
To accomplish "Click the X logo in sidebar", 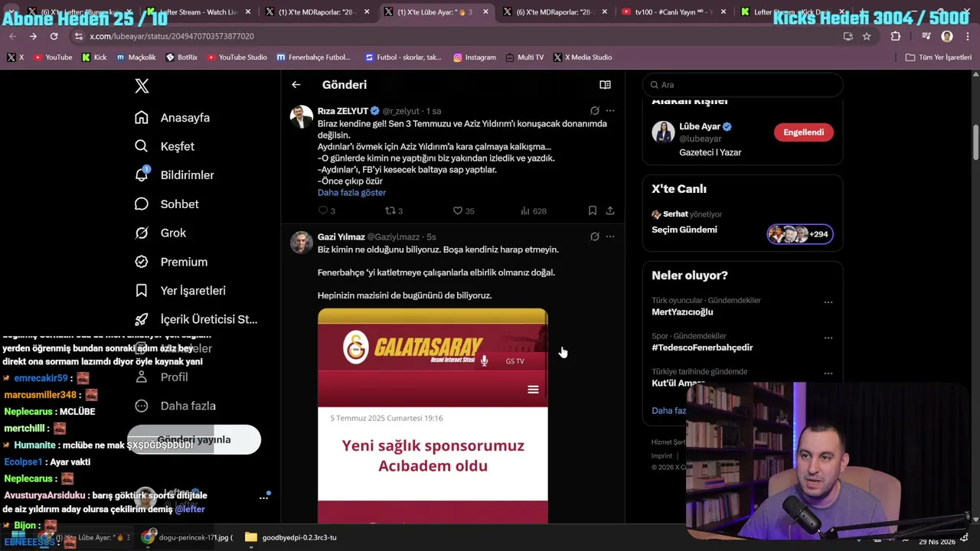I will click(x=142, y=86).
